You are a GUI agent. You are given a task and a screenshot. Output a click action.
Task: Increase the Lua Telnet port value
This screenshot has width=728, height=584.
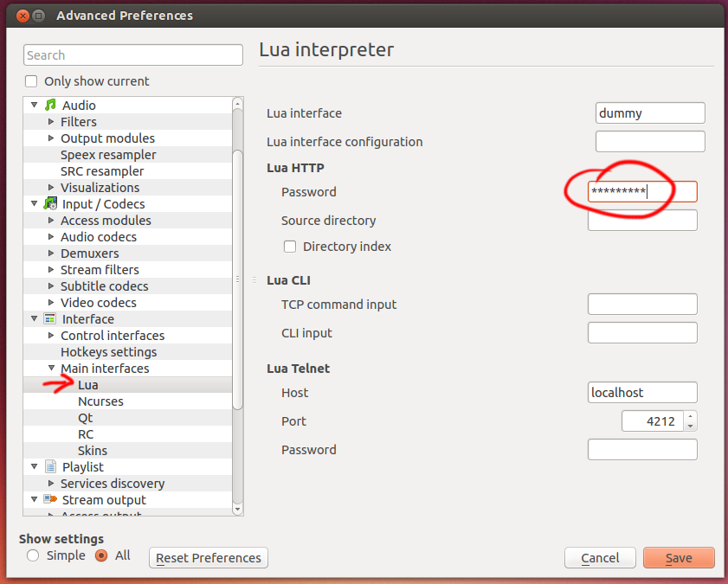coord(690,417)
